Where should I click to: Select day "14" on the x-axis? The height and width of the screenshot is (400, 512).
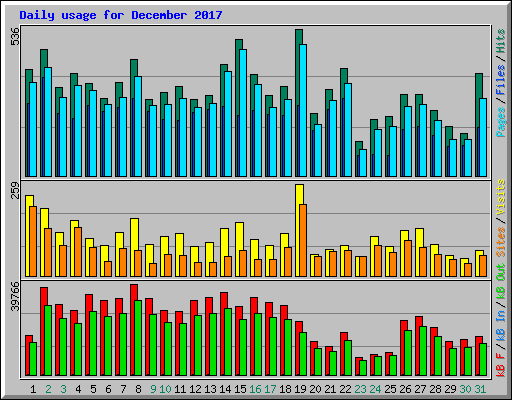[x=225, y=389]
